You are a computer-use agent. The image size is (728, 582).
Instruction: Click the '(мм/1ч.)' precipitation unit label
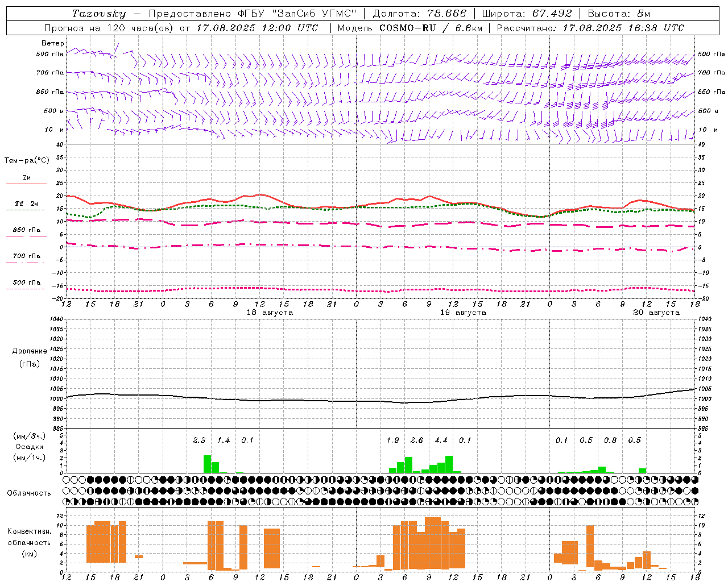[30, 458]
